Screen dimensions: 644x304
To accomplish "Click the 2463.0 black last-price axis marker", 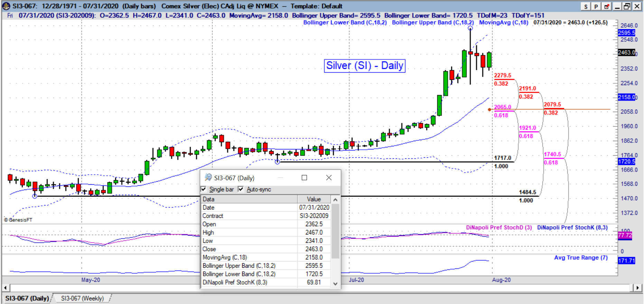I will 627,52.
